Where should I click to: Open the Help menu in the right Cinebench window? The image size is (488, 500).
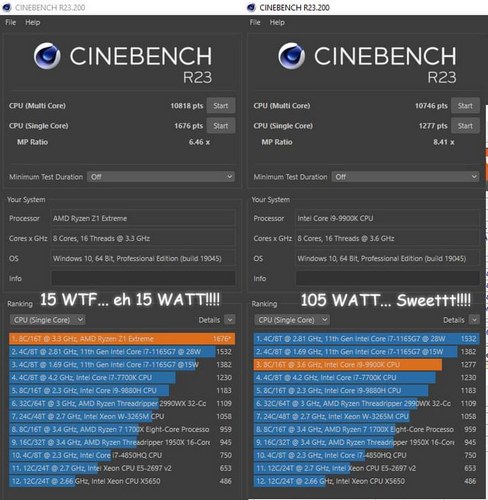(277, 22)
